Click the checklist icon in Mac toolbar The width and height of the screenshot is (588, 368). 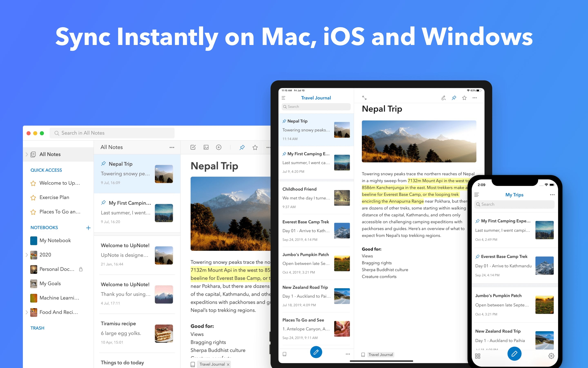click(193, 147)
